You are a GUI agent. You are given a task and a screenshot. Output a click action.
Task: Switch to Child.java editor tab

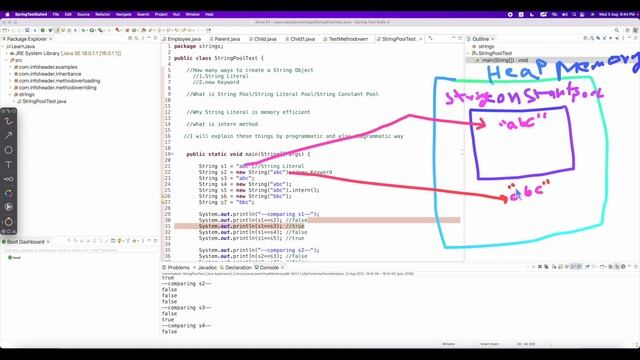click(x=263, y=39)
